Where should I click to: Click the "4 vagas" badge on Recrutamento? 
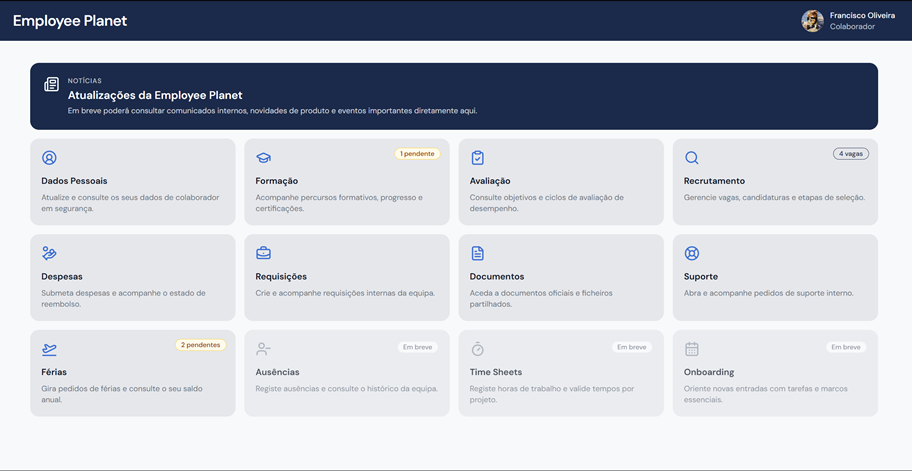tap(850, 154)
